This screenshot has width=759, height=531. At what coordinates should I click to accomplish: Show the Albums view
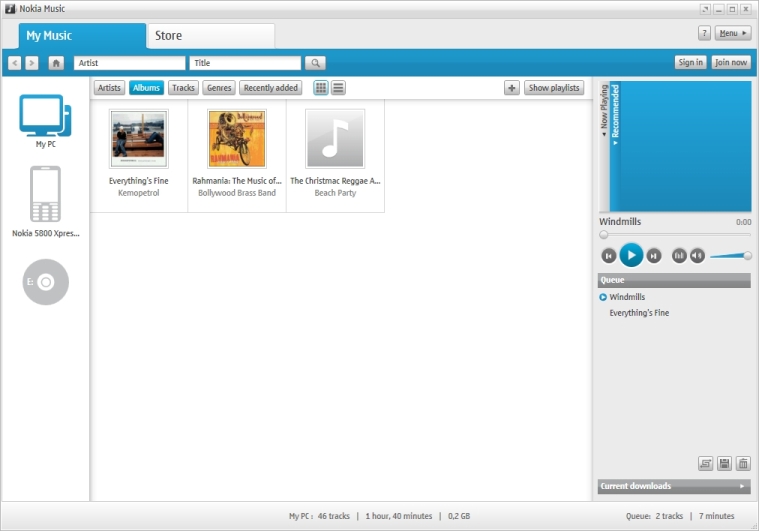tap(146, 88)
